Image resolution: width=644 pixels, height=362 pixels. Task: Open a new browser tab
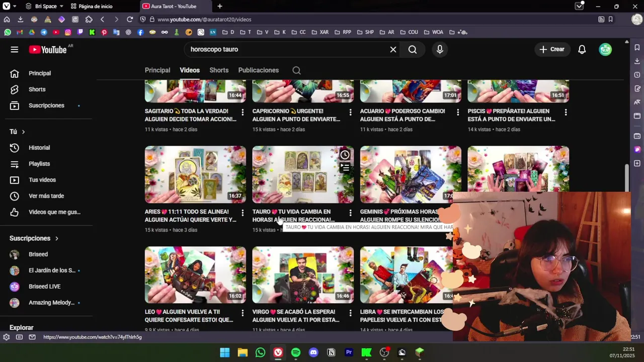point(220,6)
